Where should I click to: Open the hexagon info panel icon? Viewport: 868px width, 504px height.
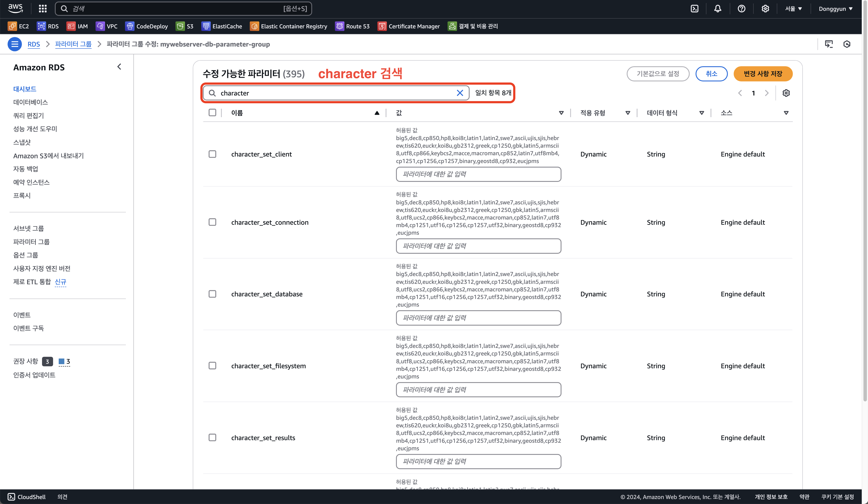click(x=847, y=44)
